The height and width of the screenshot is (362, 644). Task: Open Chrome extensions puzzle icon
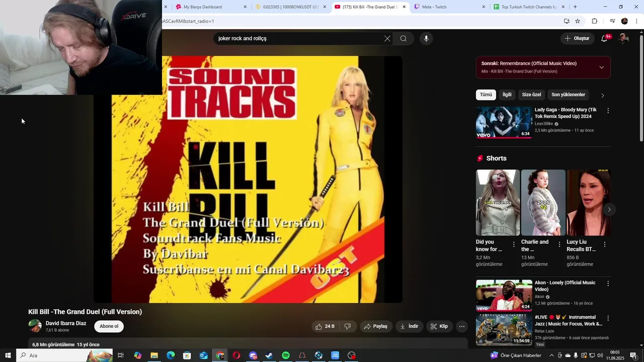[x=594, y=21]
